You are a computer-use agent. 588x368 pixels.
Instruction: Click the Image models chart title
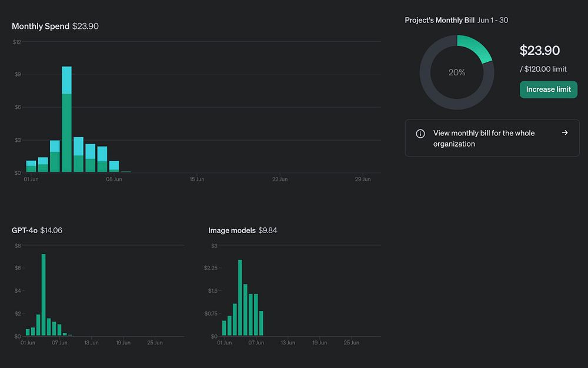click(x=232, y=230)
